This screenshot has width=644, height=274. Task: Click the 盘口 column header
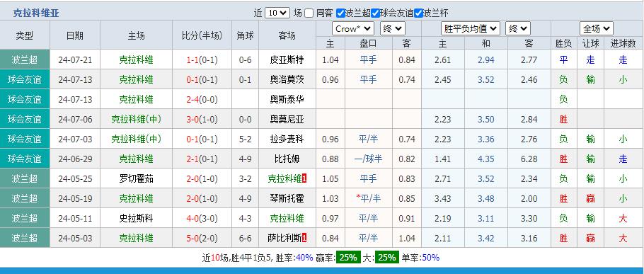click(368, 44)
